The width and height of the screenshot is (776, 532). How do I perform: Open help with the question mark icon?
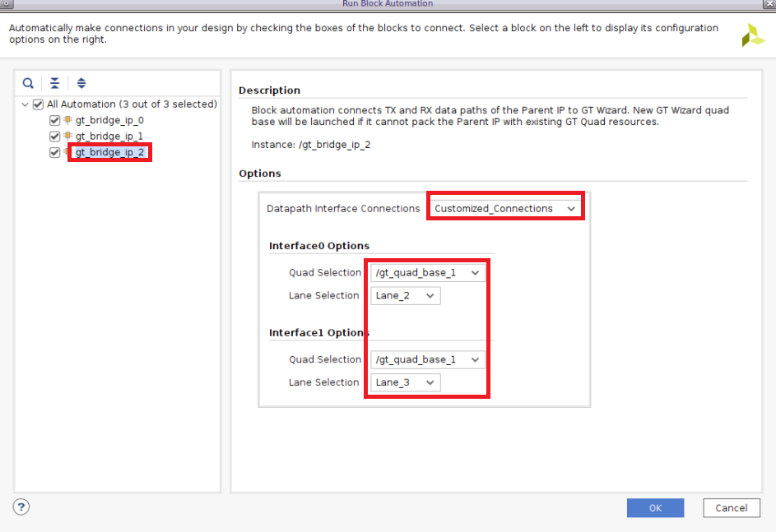point(21,507)
